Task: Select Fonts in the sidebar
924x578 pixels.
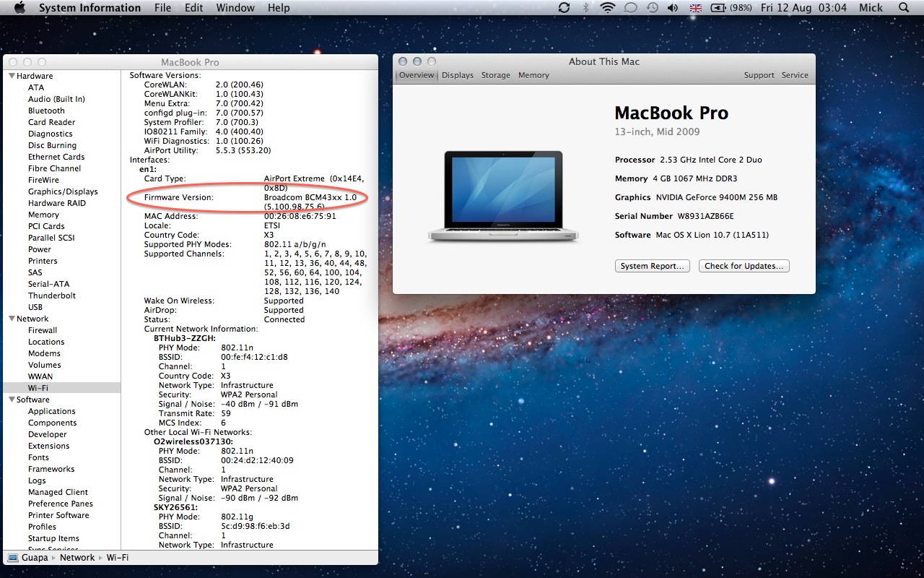Action: click(39, 457)
